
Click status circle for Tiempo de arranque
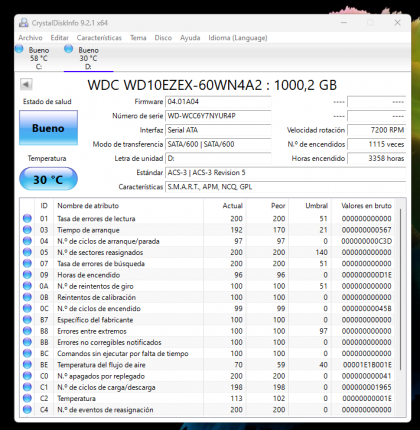pyautogui.click(x=27, y=230)
